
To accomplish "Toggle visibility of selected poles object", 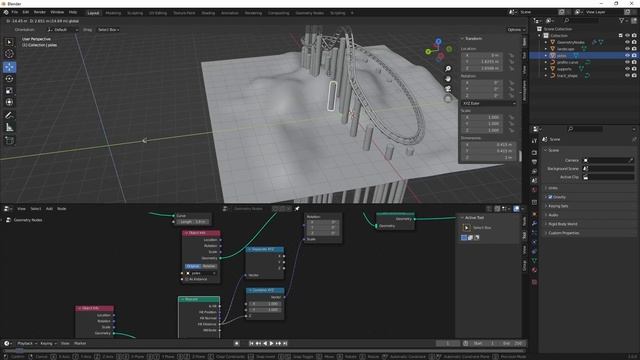I will (627, 55).
